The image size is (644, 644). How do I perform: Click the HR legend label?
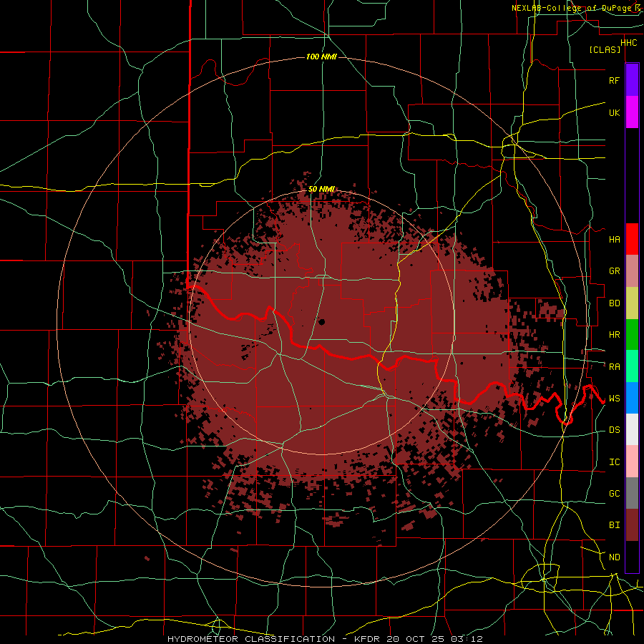(x=614, y=335)
